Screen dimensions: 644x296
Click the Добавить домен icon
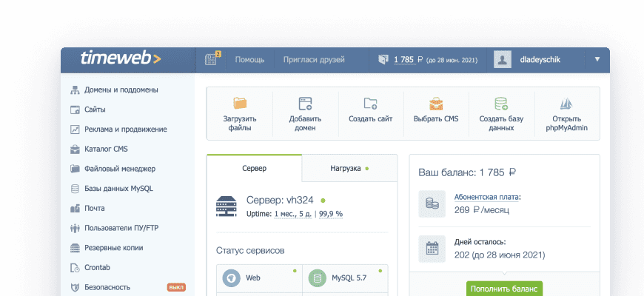(305, 104)
